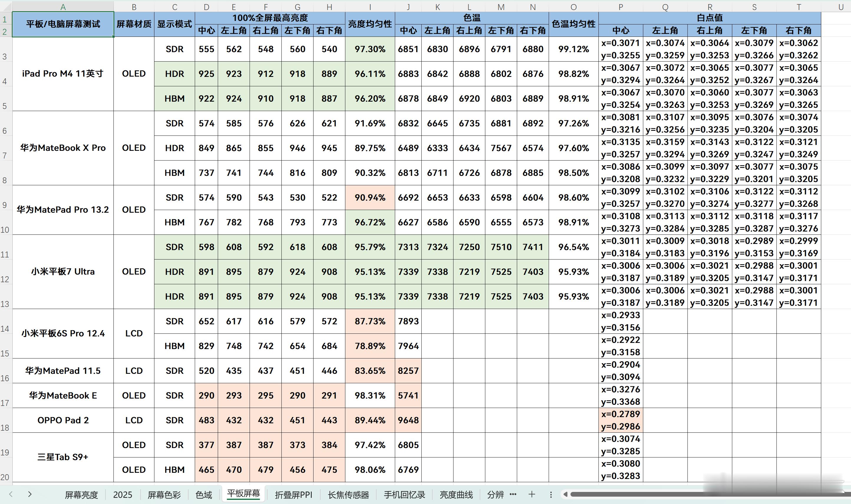Viewport: 851px width, 504px height.
Task: Open the more sheets ellipsis button
Action: [x=513, y=494]
